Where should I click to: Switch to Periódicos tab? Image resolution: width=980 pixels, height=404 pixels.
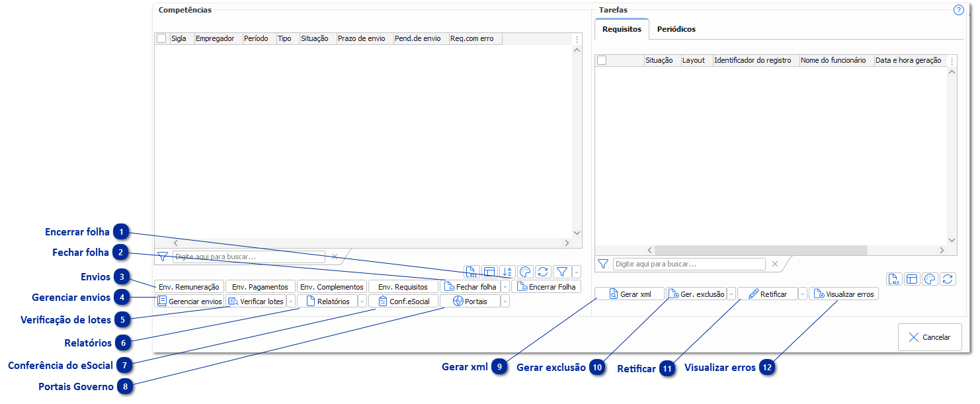[x=676, y=29]
